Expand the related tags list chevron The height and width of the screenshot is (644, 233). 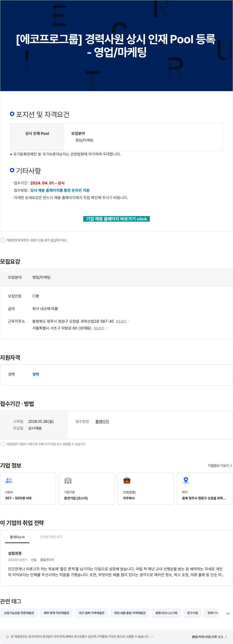point(228,613)
